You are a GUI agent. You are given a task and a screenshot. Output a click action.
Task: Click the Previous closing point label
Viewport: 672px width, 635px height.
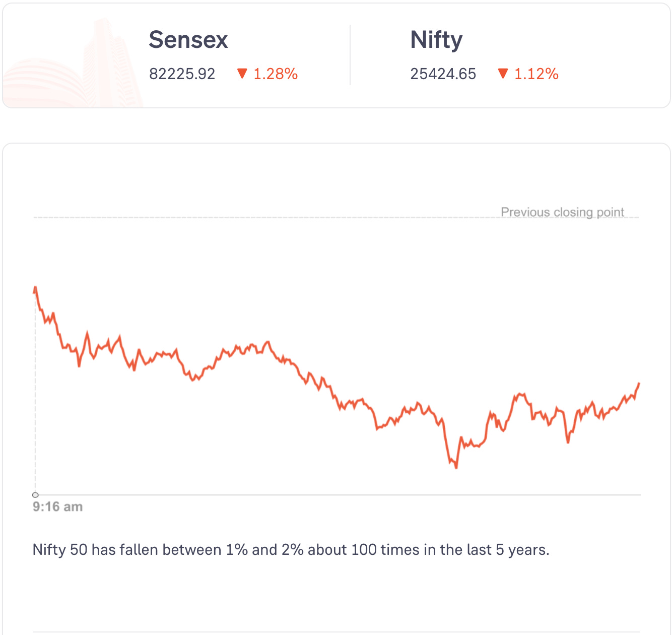tap(562, 212)
